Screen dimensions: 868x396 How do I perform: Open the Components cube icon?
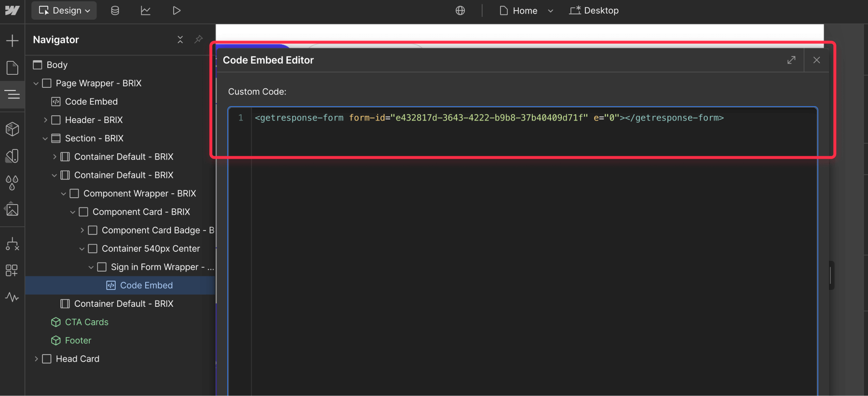[x=12, y=129]
